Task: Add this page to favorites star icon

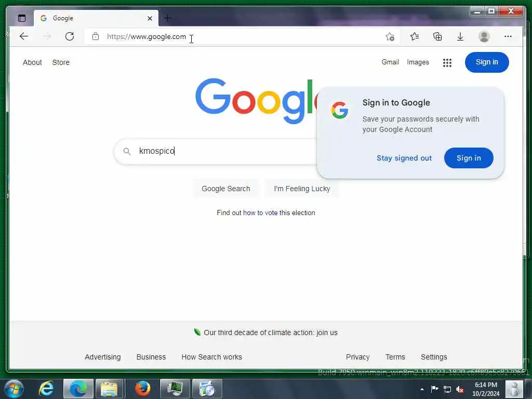Action: point(390,36)
